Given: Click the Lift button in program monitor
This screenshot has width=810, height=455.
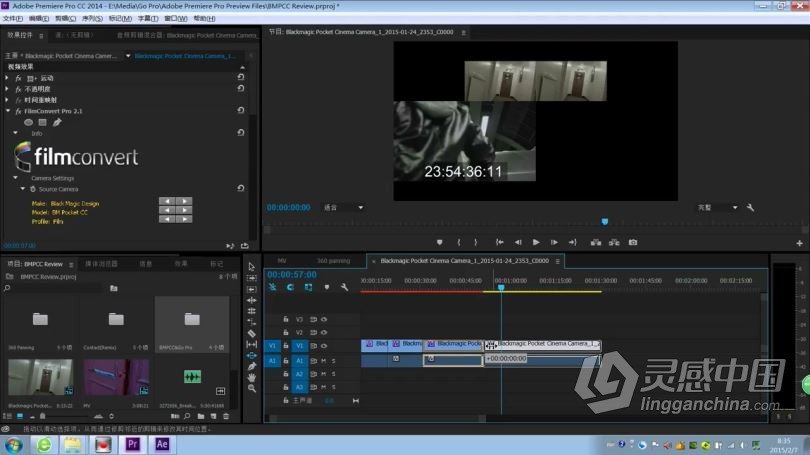Looking at the screenshot, I should pyautogui.click(x=596, y=242).
